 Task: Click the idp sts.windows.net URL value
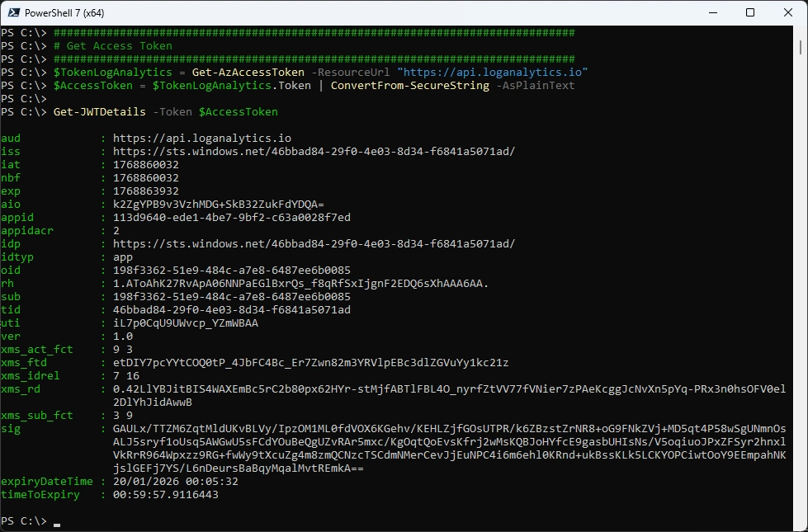pos(314,244)
